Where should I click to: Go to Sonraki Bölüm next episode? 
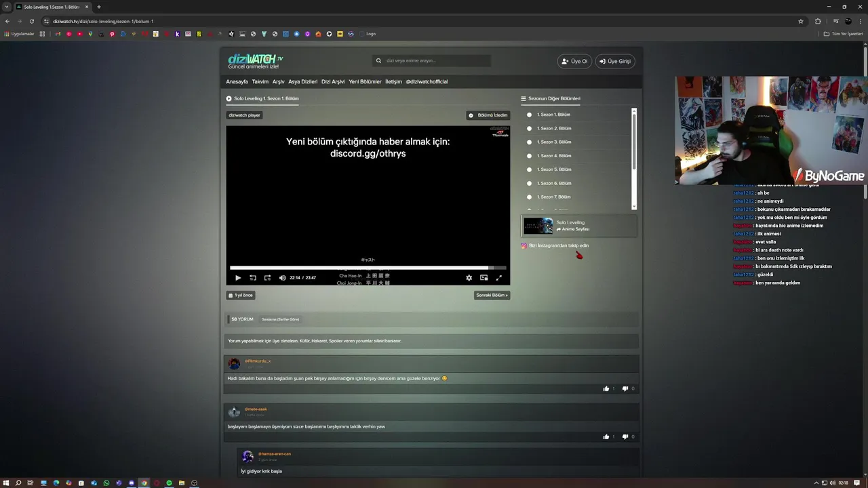tap(492, 296)
